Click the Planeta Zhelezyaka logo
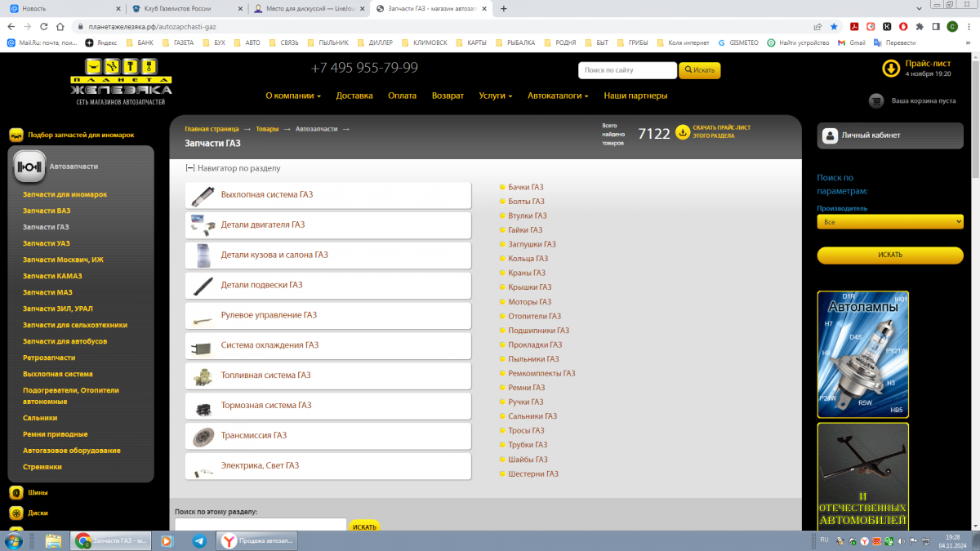Screen dimensions: 980x551 coord(121,82)
